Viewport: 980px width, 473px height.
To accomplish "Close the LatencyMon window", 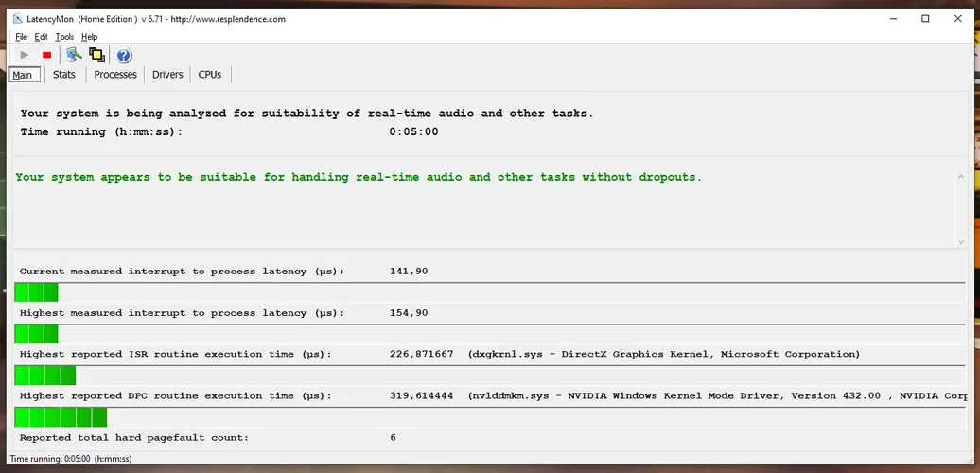I will pyautogui.click(x=957, y=19).
